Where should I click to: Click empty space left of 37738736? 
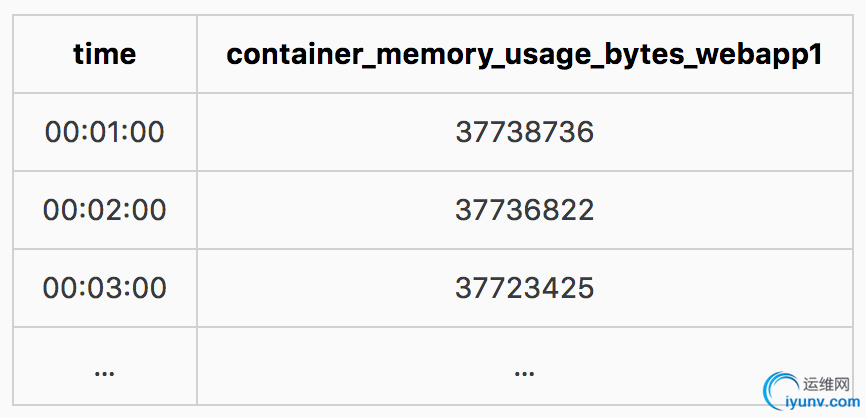[326, 133]
